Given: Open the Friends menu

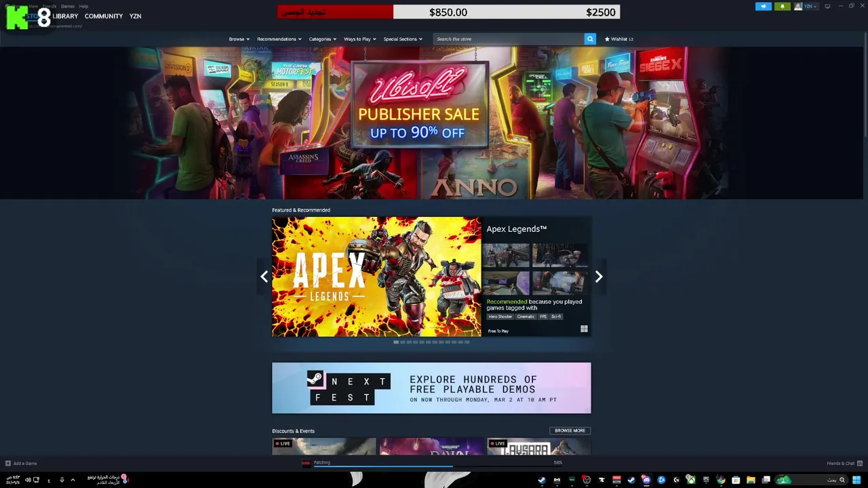Looking at the screenshot, I should [50, 6].
